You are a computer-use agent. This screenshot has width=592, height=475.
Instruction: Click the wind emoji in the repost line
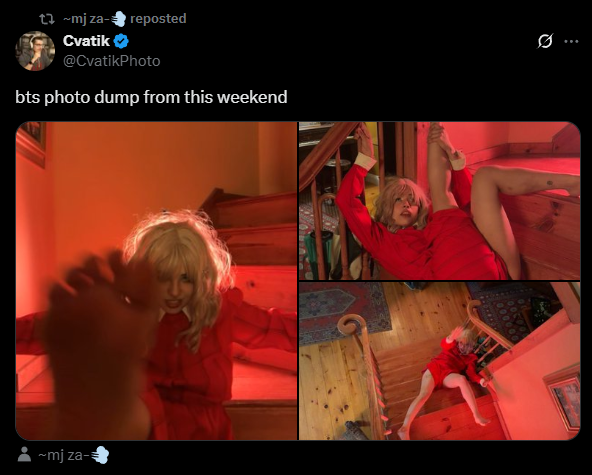coord(119,19)
